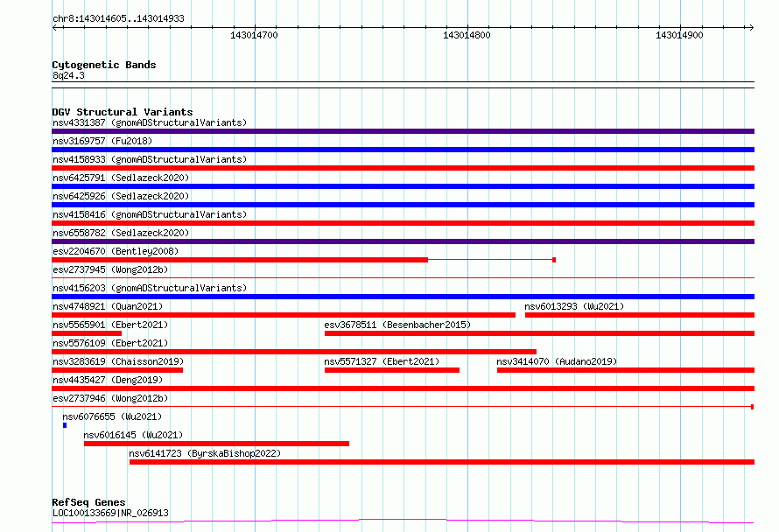
Task: Click the purple bar under nsv4331387
Action: (403, 131)
